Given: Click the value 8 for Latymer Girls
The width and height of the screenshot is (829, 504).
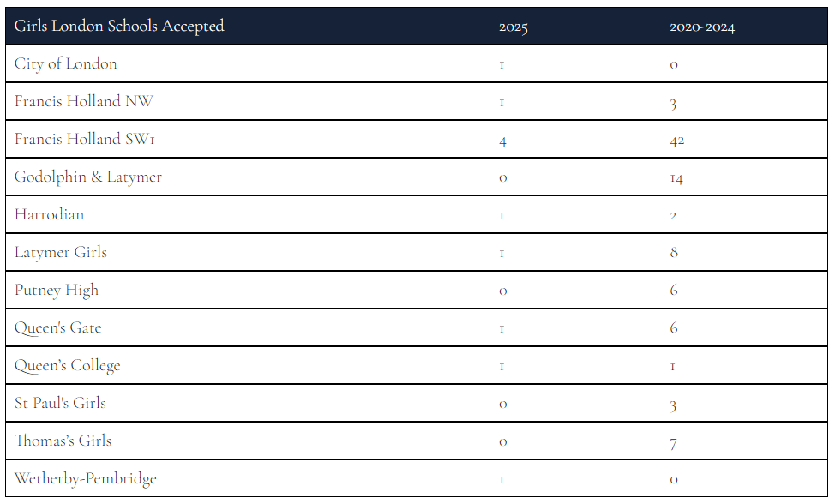Looking at the screenshot, I should click(x=674, y=252).
